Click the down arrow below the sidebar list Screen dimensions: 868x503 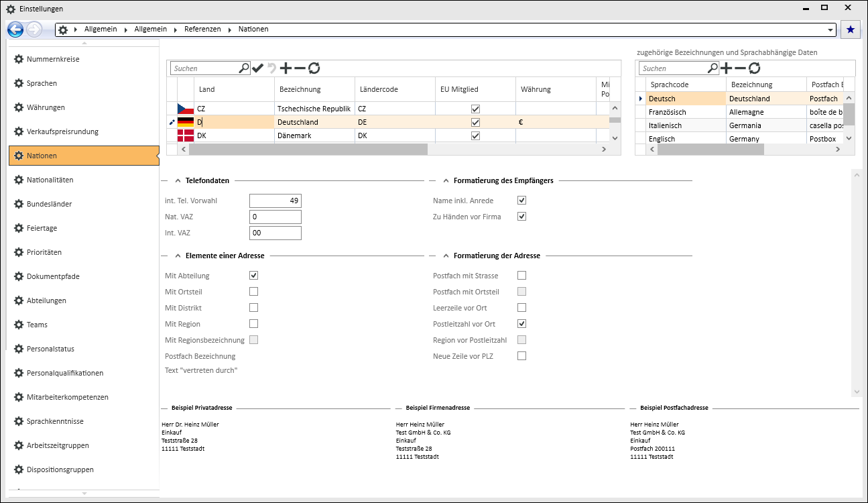tap(84, 494)
